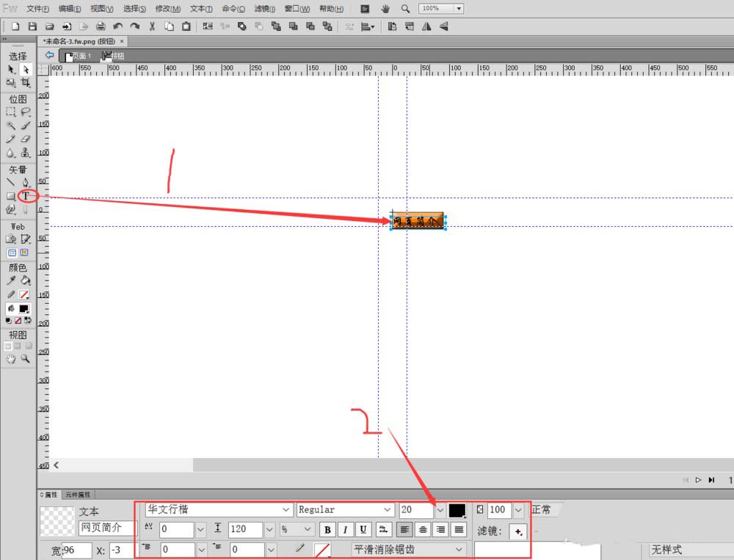Viewport: 734px width, 560px height.
Task: Open the 修改 (Modify) menu
Action: [x=167, y=8]
